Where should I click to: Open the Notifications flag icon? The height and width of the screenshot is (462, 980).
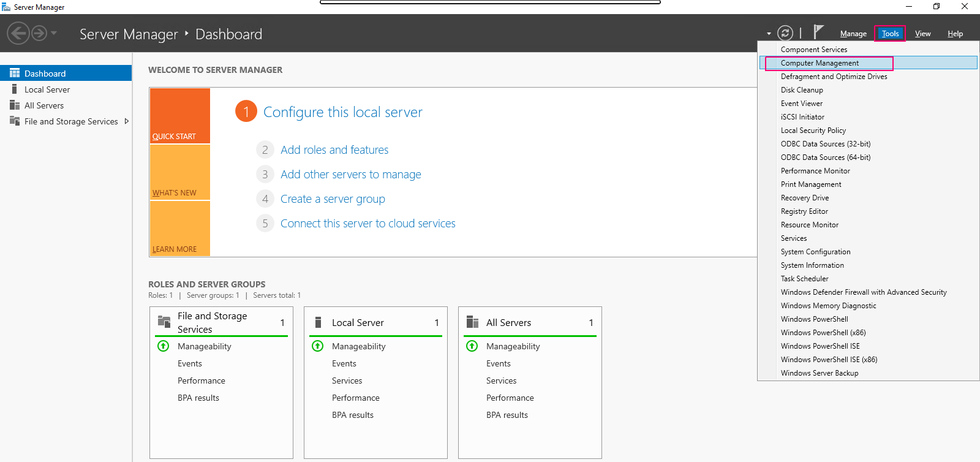tap(818, 32)
